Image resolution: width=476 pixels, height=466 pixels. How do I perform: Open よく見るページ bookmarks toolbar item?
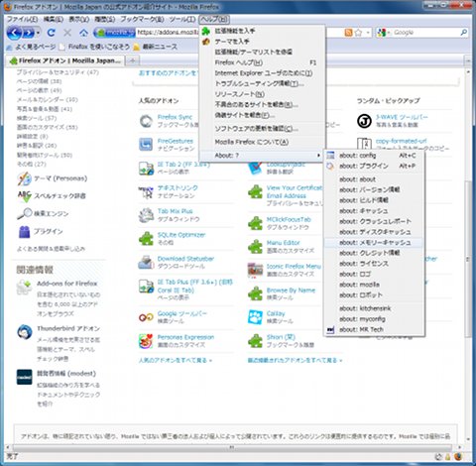31,47
